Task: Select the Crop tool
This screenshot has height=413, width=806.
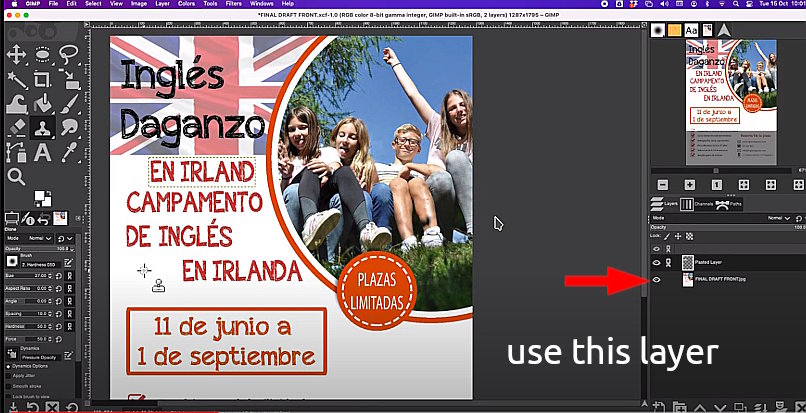Action: point(42,79)
